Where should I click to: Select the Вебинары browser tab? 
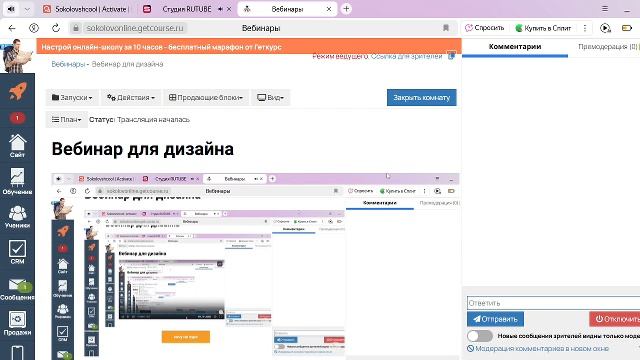[287, 9]
